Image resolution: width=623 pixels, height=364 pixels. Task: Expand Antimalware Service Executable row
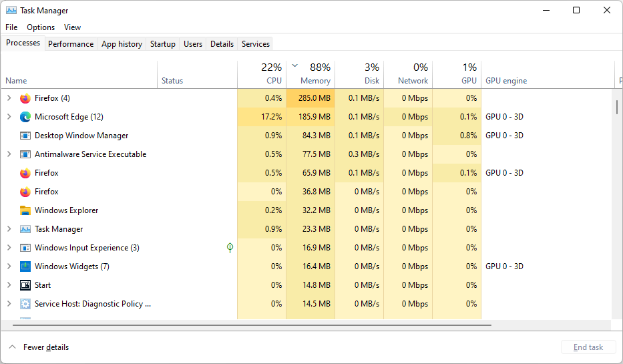[9, 154]
